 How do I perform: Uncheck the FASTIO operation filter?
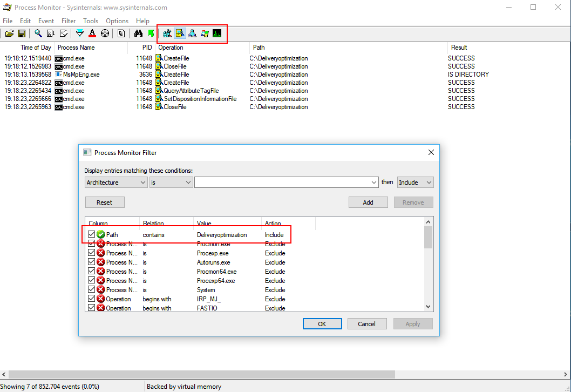(x=91, y=307)
